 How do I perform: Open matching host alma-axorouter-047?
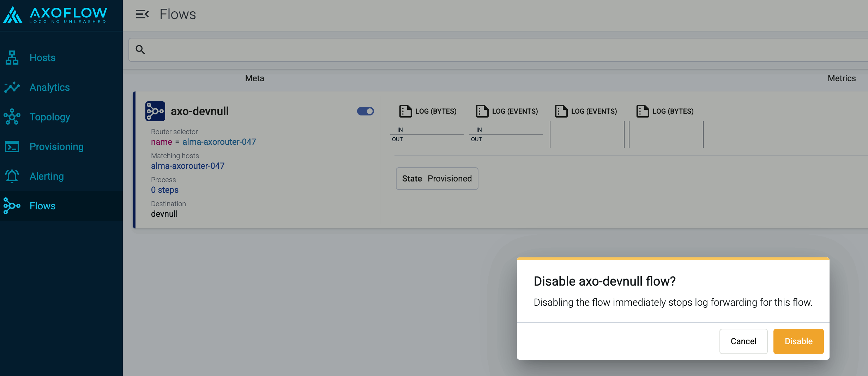pyautogui.click(x=188, y=166)
